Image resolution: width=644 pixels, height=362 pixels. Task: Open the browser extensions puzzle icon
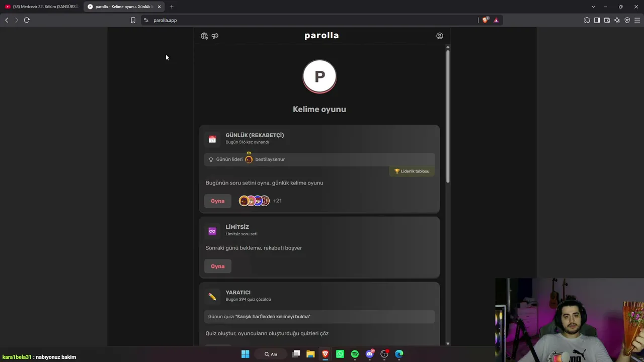587,20
